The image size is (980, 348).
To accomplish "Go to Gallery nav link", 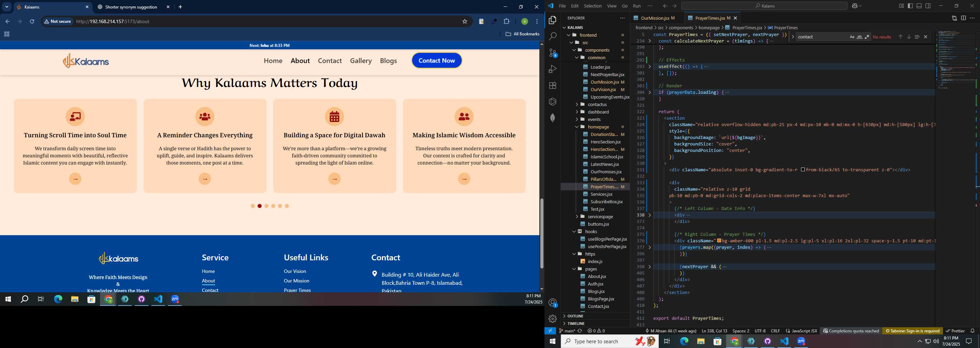I will pos(360,61).
